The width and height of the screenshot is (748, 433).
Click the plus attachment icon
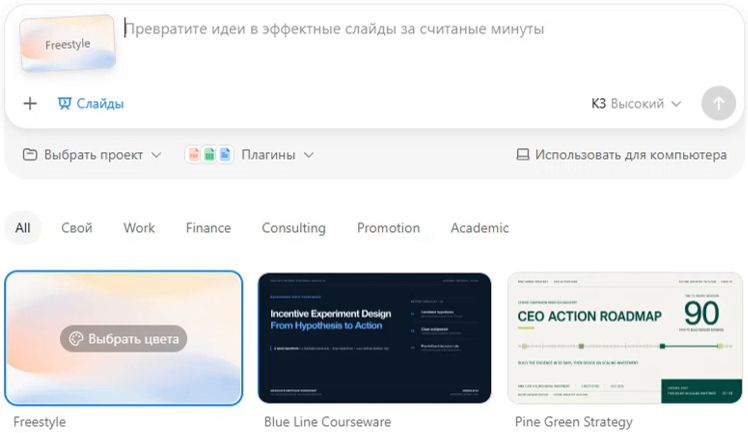pos(30,103)
